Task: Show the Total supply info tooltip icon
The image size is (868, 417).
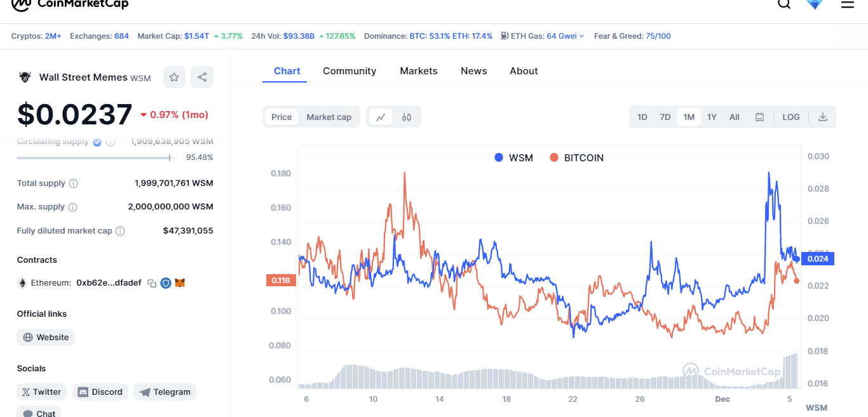Action: tap(73, 183)
